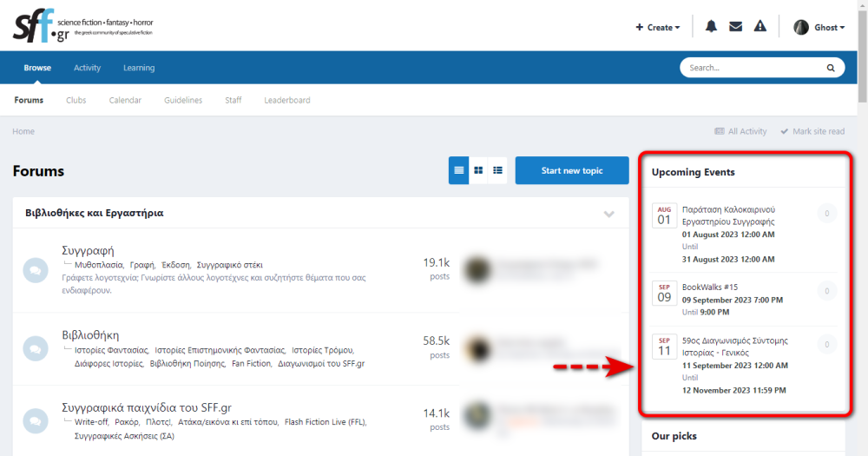
Task: Switch to the Activity tab
Action: click(87, 68)
